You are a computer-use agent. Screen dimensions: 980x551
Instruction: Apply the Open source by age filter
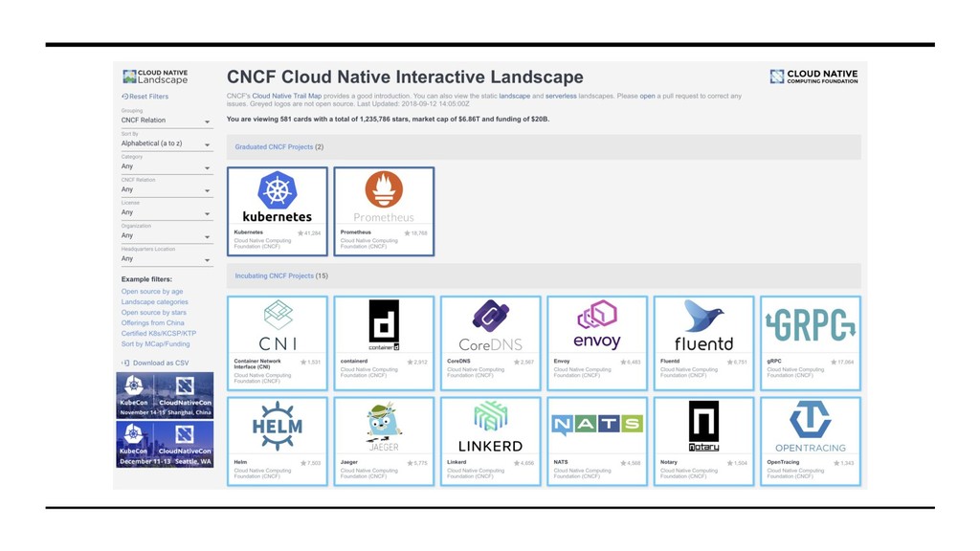pyautogui.click(x=152, y=291)
